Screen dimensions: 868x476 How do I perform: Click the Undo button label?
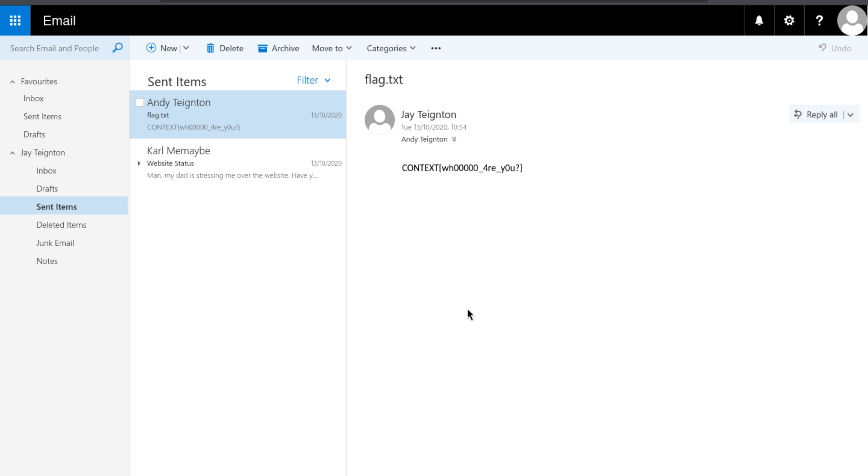coord(841,48)
